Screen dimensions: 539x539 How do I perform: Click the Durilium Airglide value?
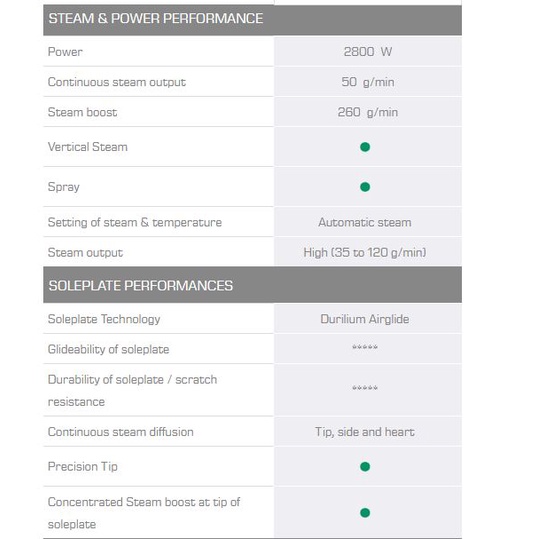click(x=365, y=319)
